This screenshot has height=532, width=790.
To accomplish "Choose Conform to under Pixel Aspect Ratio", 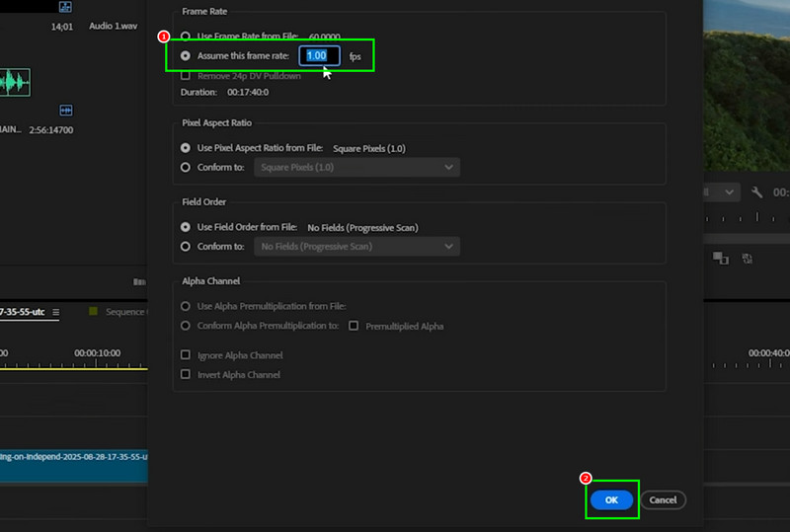I will [186, 167].
